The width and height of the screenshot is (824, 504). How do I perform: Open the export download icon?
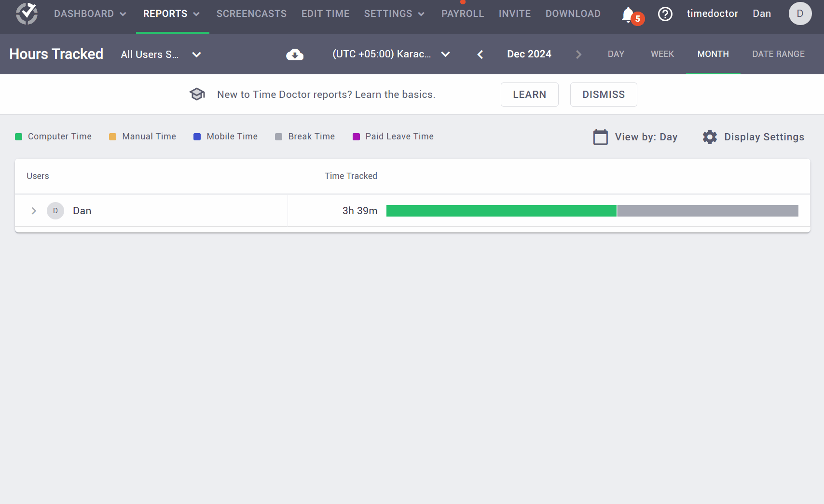tap(295, 54)
